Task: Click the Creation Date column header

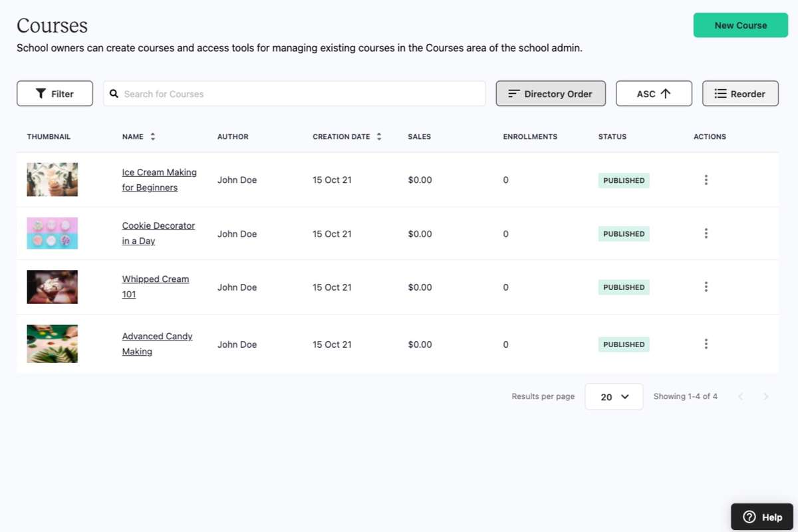Action: click(x=341, y=136)
